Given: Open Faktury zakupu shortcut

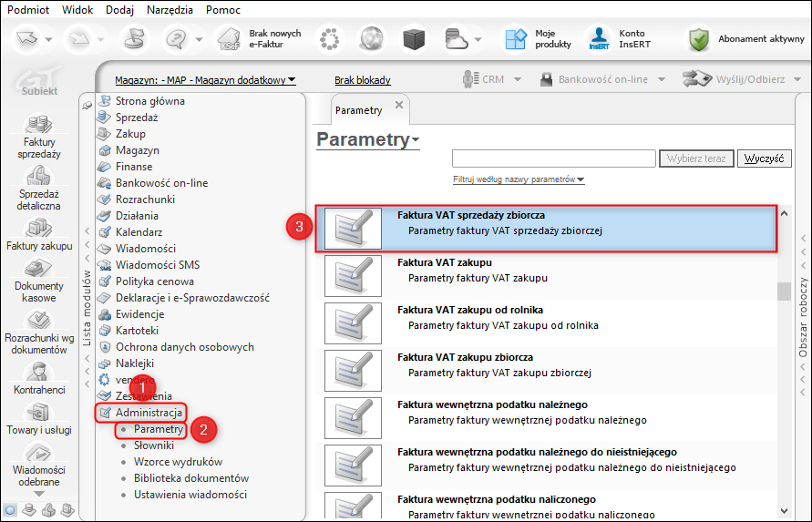Looking at the screenshot, I should (x=39, y=235).
